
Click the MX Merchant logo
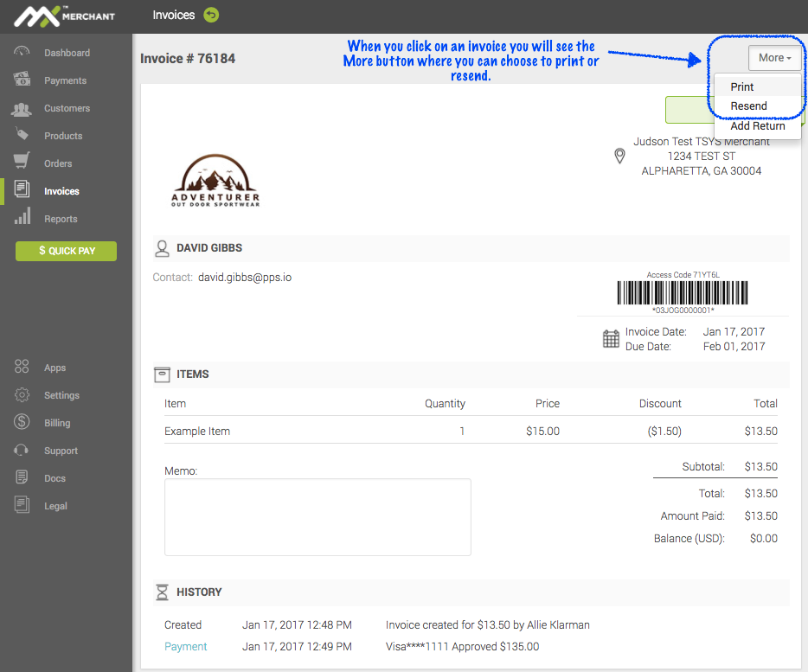pyautogui.click(x=65, y=16)
